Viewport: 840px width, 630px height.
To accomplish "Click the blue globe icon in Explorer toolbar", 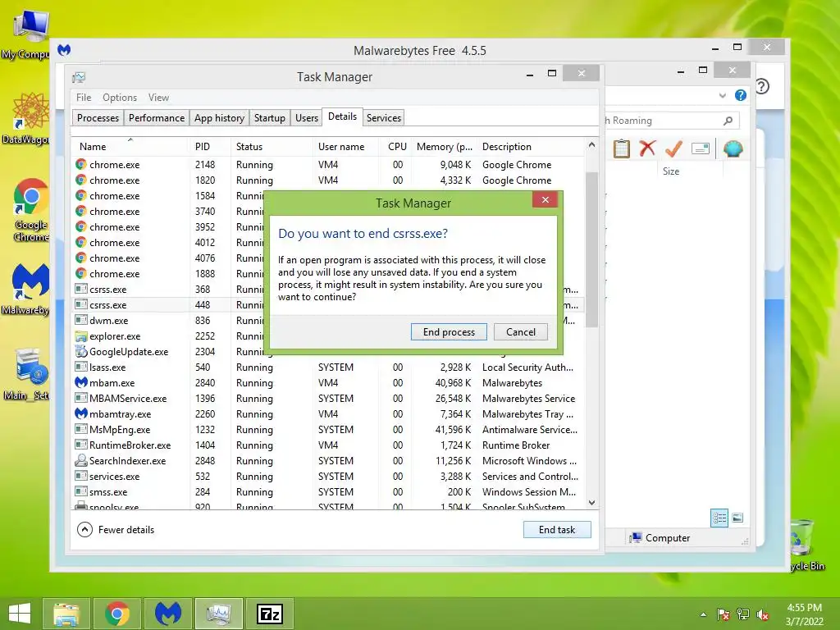I will pos(733,148).
